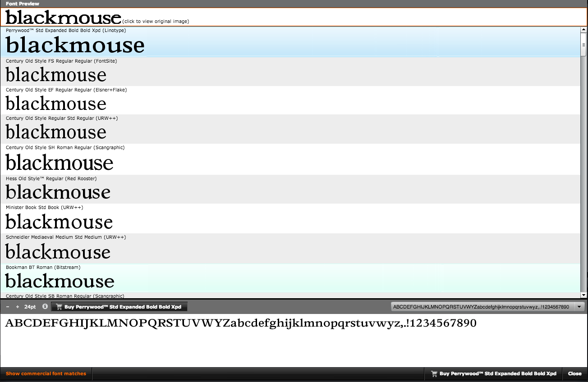
Task: Increase the preview font size with plus
Action: (18, 307)
